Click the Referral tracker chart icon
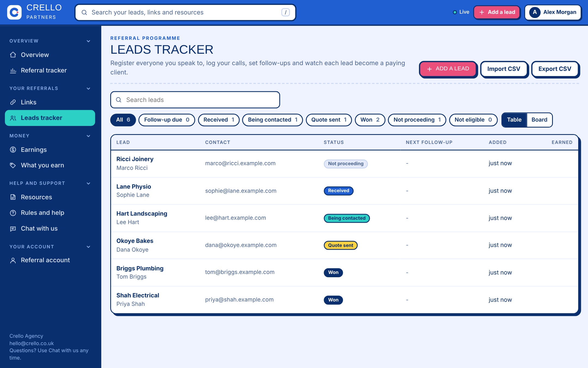588x368 pixels. coord(13,71)
